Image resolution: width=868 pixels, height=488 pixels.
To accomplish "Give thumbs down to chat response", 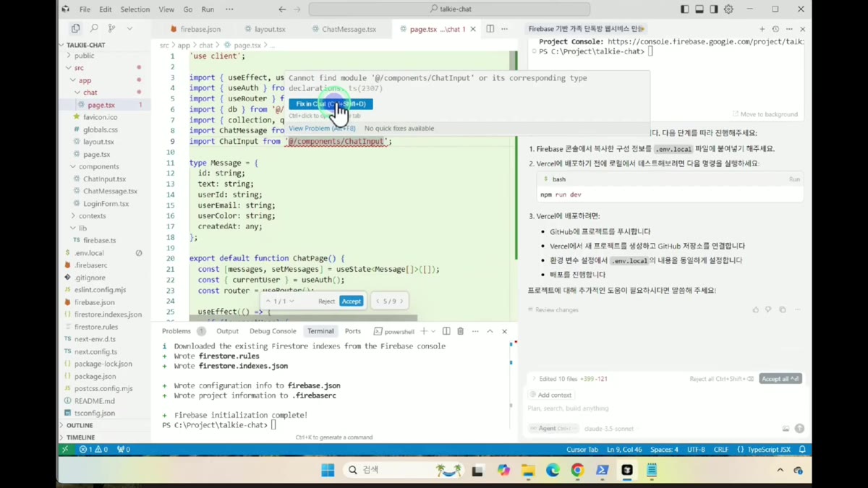I will point(768,309).
